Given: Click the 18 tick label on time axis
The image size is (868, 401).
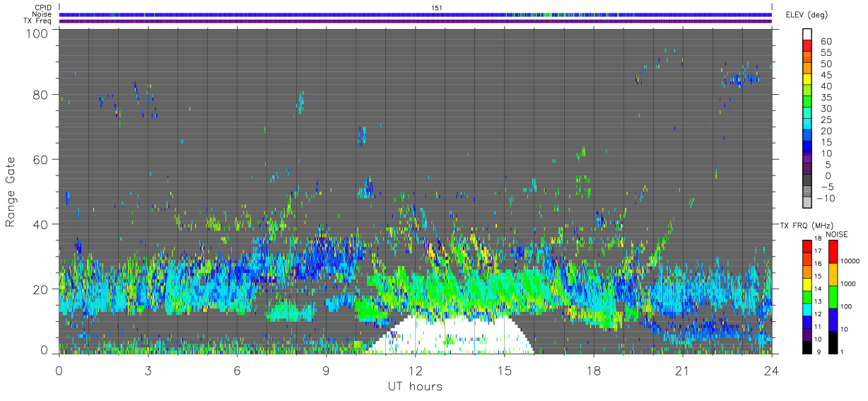Looking at the screenshot, I should pos(593,370).
